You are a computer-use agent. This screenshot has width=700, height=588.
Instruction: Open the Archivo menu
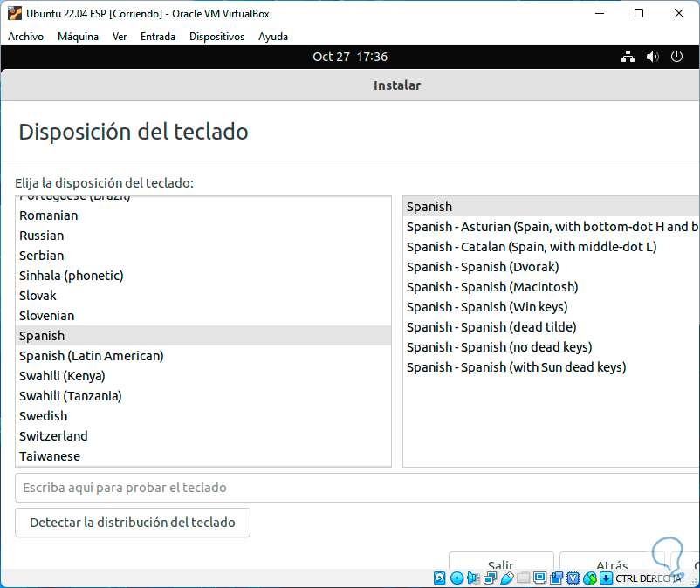click(x=26, y=37)
